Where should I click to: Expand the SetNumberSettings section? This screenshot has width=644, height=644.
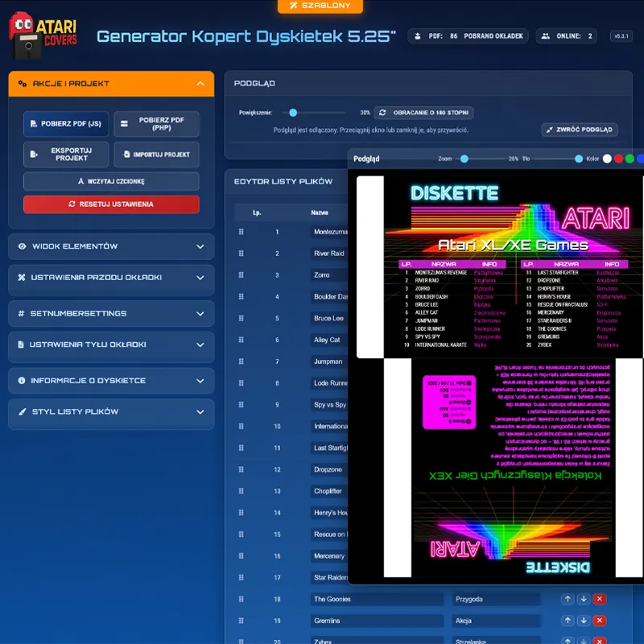pyautogui.click(x=111, y=313)
